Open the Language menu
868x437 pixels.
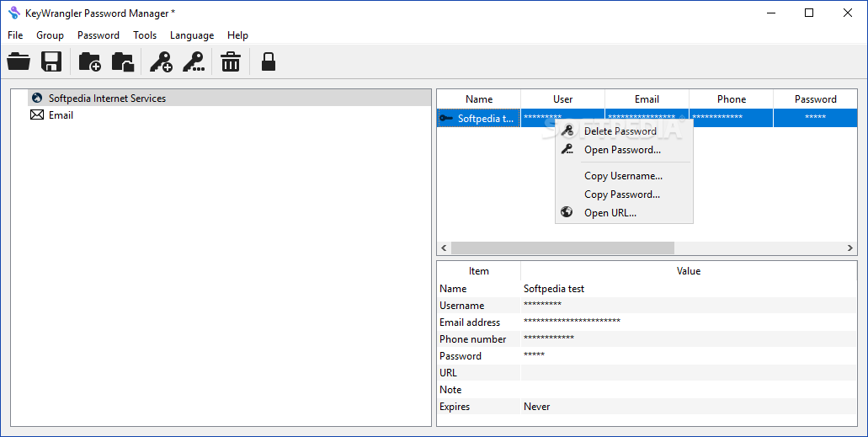tap(192, 35)
